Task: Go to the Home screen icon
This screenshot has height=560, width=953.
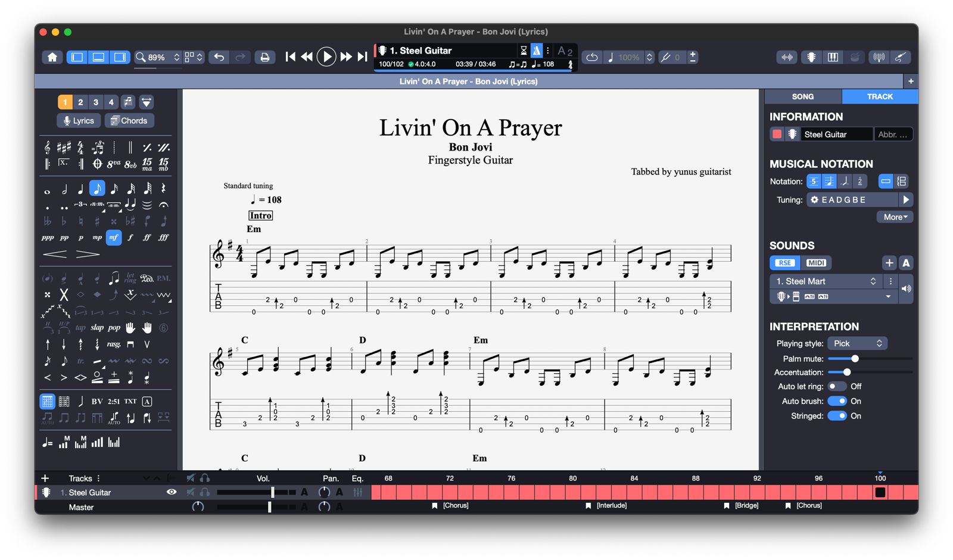Action: [52, 57]
